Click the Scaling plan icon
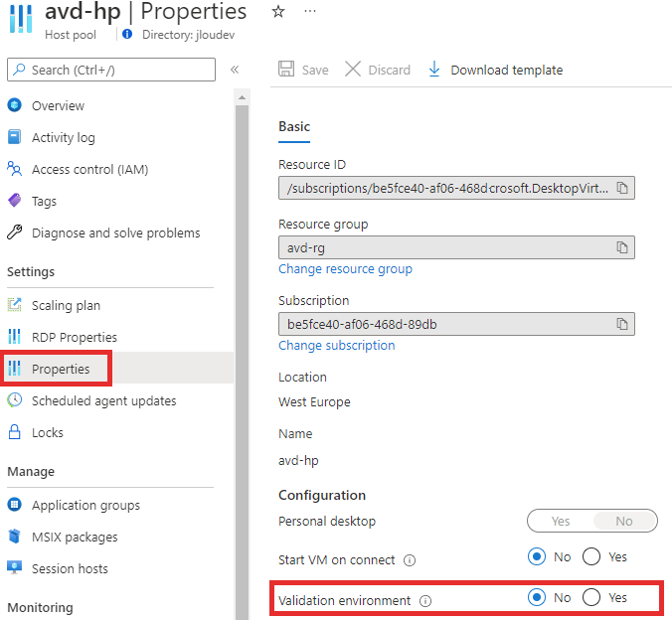The width and height of the screenshot is (672, 620). tap(15, 305)
